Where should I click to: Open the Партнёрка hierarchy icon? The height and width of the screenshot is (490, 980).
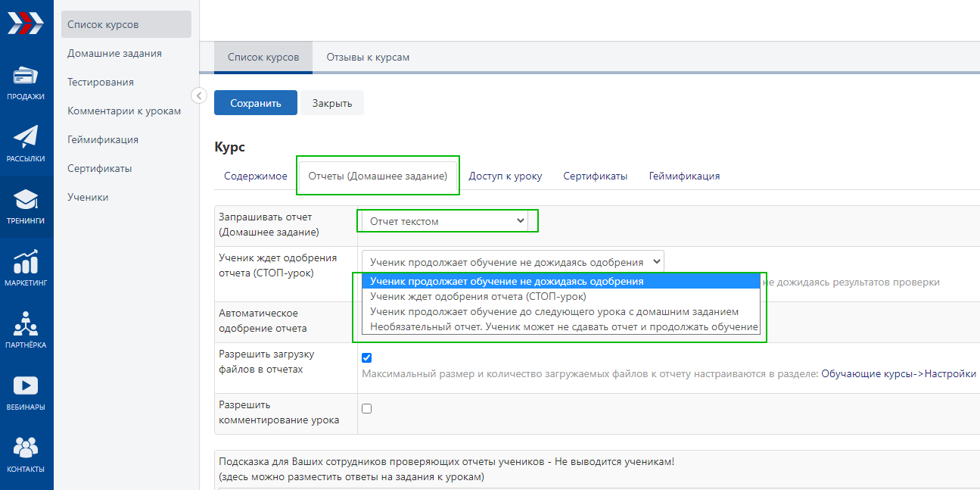point(26,324)
